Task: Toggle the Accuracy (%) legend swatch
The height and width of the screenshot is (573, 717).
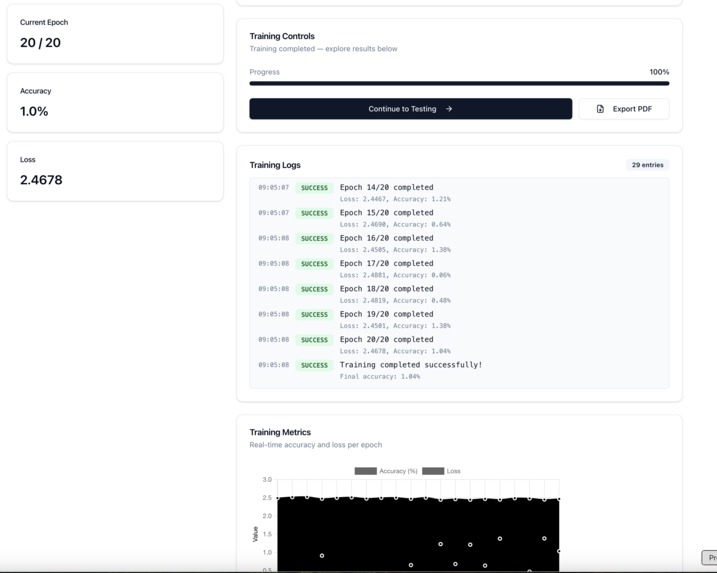Action: coord(365,471)
